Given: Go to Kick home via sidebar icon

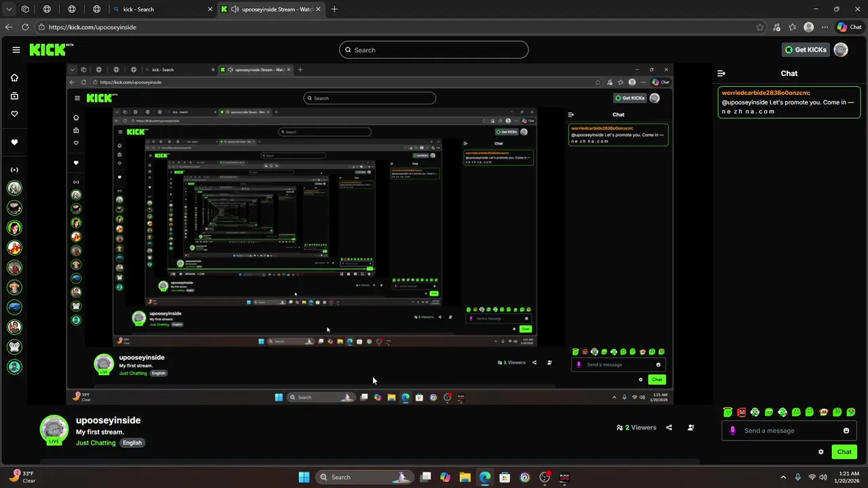Looking at the screenshot, I should [x=14, y=77].
